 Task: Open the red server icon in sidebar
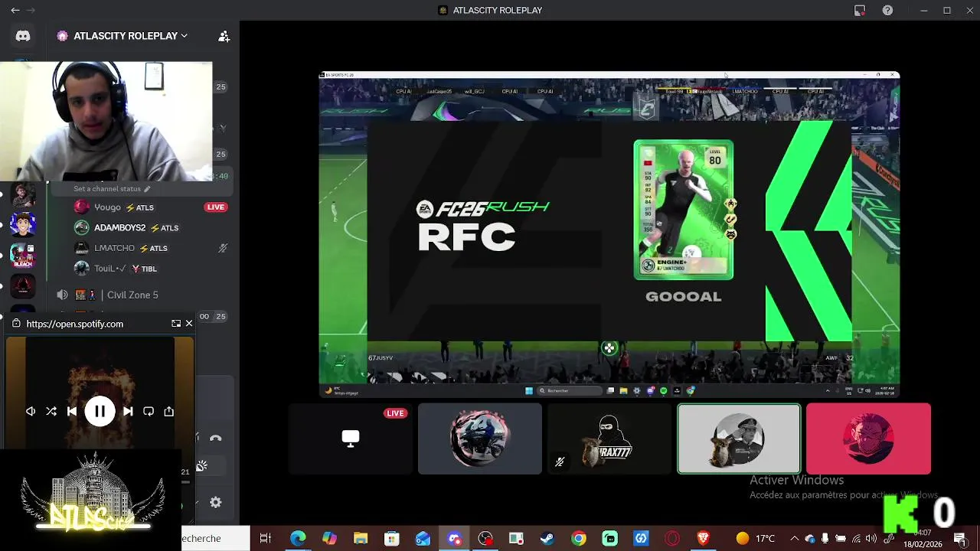pos(23,285)
